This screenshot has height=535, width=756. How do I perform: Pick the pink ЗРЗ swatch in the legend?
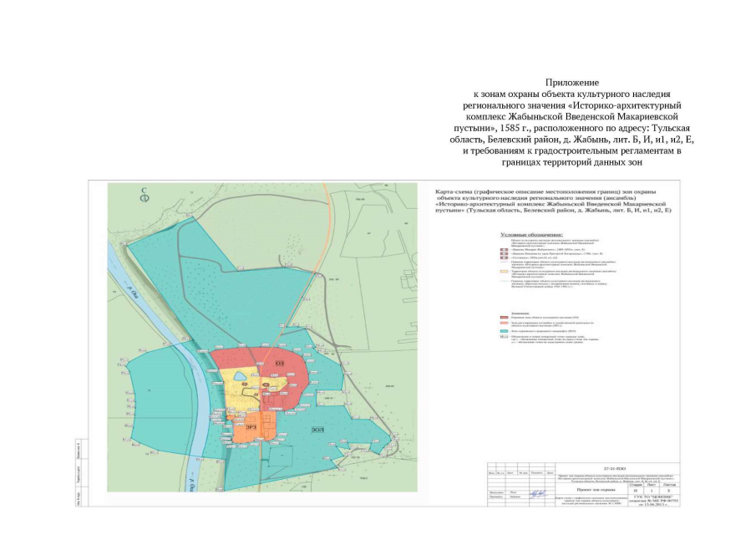click(x=503, y=324)
